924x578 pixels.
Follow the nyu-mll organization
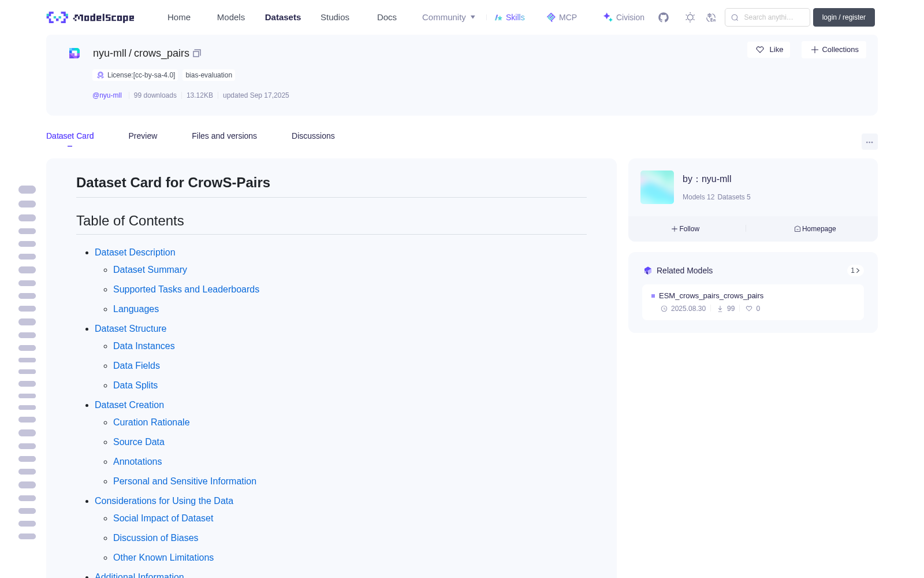tap(685, 229)
